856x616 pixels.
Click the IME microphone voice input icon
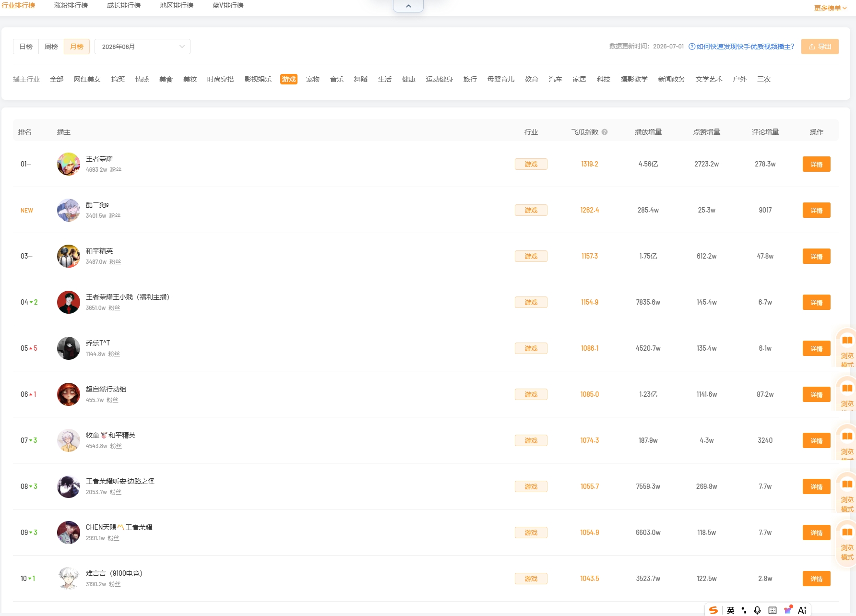(x=757, y=610)
